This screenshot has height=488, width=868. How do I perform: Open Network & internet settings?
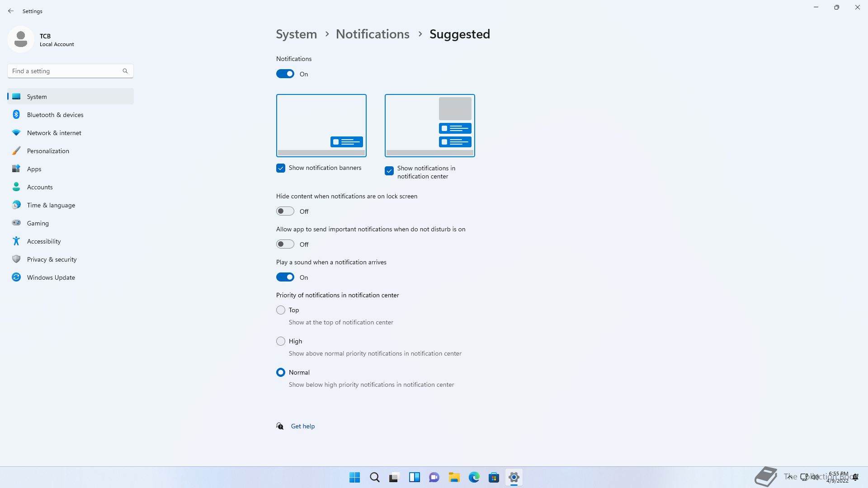coord(54,133)
